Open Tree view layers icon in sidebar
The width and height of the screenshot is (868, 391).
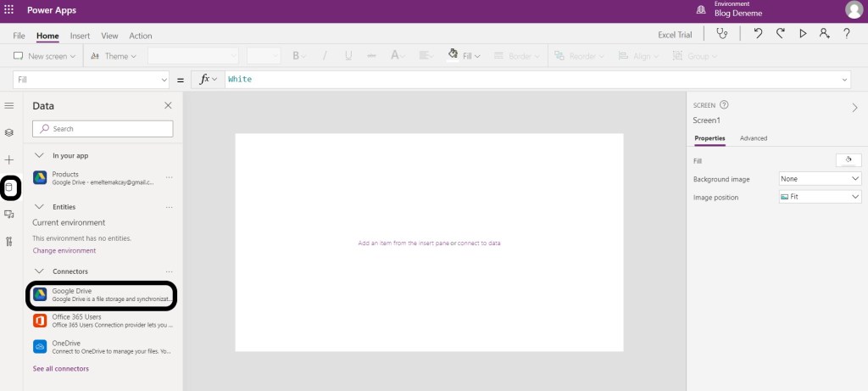click(9, 133)
